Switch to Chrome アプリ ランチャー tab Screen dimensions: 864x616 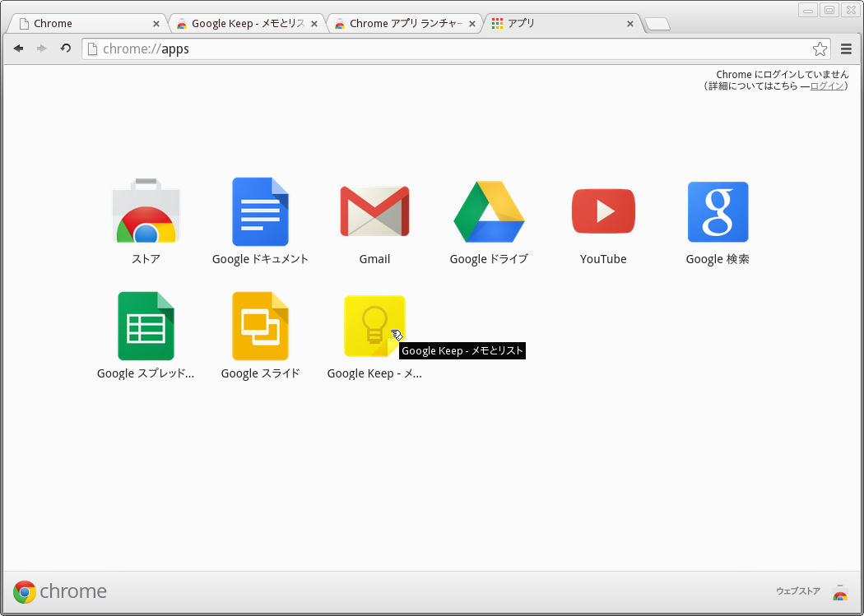click(406, 24)
